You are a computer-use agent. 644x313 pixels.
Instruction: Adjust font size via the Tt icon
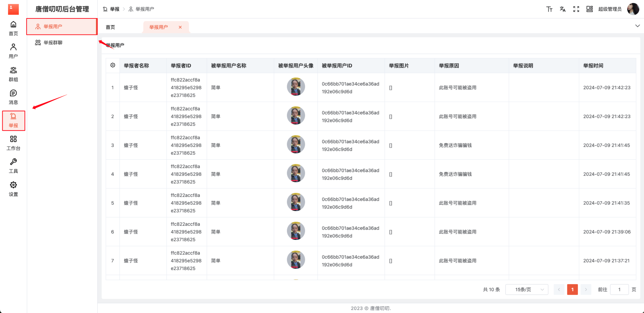coord(549,9)
